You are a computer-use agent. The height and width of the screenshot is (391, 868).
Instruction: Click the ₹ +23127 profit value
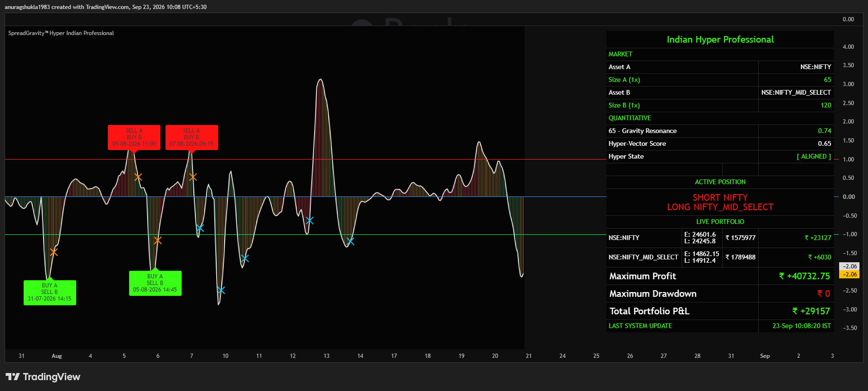(818, 238)
